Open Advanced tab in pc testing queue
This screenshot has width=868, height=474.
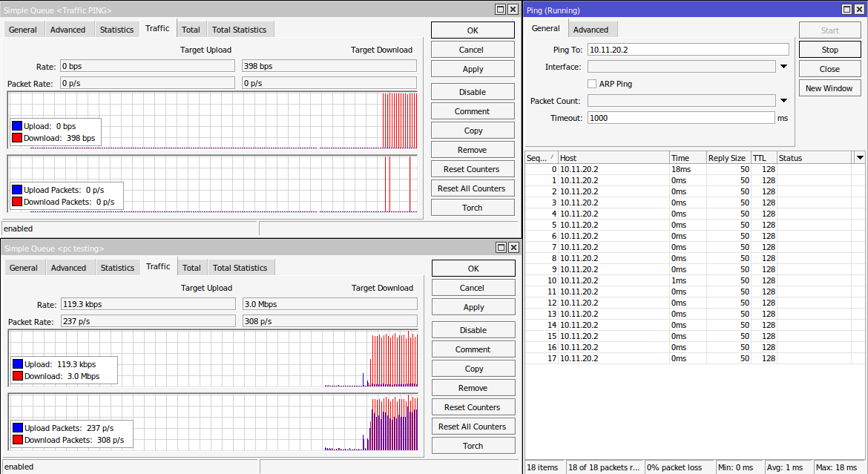click(69, 268)
